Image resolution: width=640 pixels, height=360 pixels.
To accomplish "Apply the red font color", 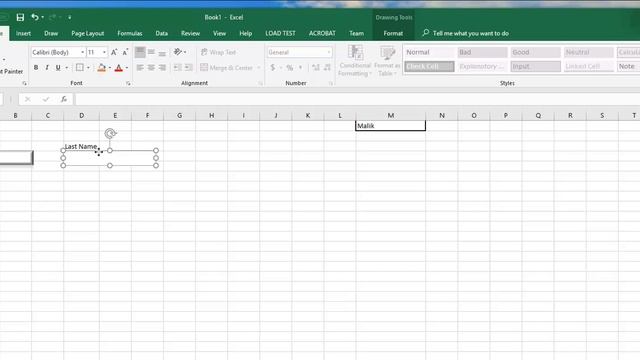I will click(x=119, y=67).
